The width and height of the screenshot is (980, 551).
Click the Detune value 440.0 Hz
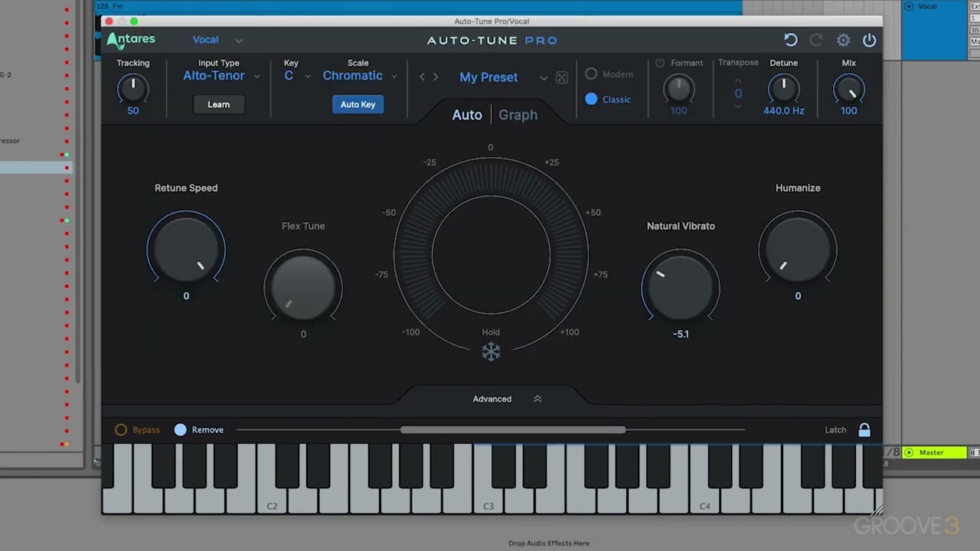tap(783, 111)
